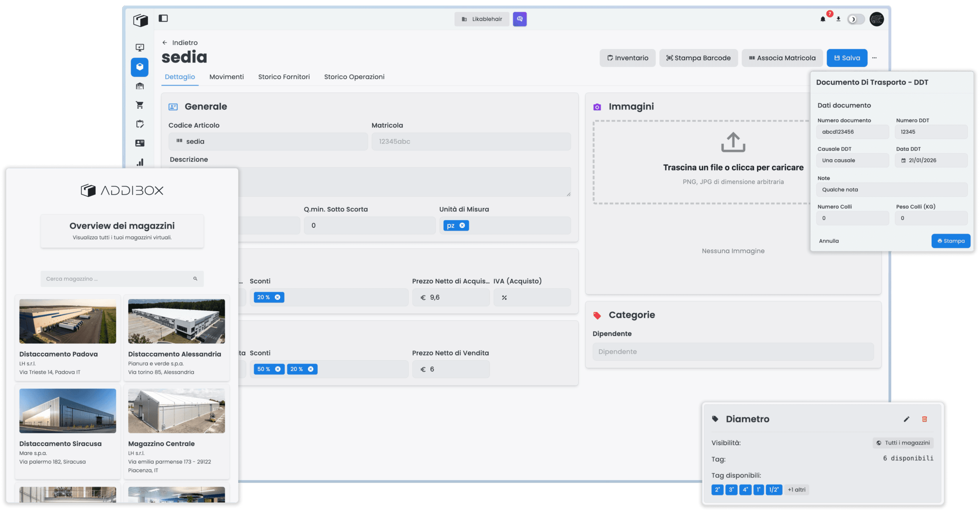The image size is (980, 510).
Task: Open the shopping cart sidebar icon
Action: tap(140, 105)
